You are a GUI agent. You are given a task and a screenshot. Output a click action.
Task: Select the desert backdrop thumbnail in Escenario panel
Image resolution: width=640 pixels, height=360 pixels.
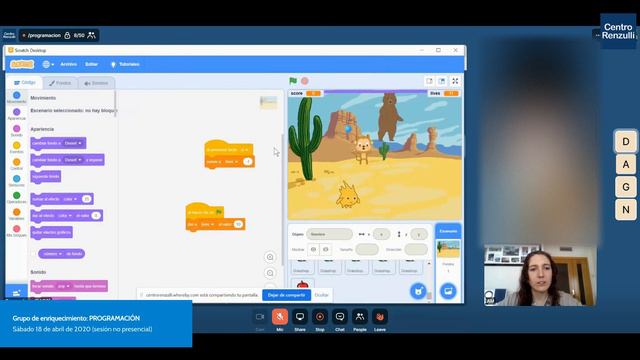coord(448,249)
